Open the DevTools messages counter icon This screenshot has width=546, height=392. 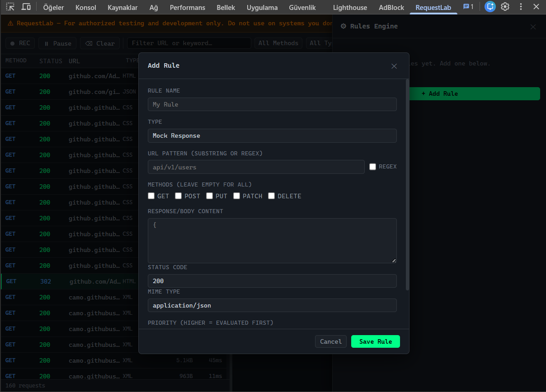tap(468, 7)
